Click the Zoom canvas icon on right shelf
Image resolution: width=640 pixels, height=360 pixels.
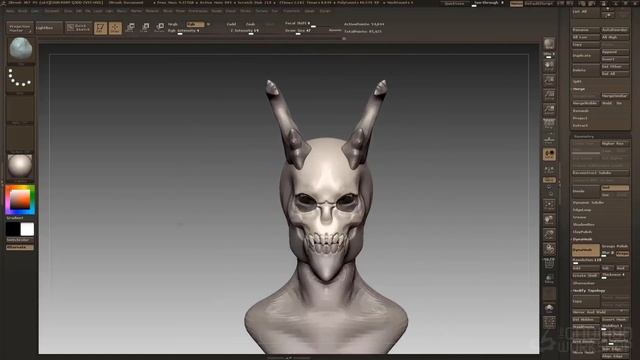click(549, 80)
